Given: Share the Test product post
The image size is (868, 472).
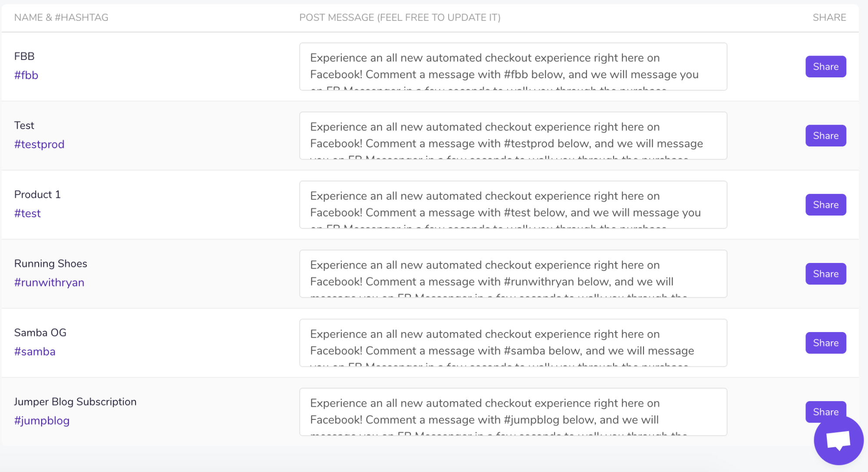Looking at the screenshot, I should coord(825,136).
